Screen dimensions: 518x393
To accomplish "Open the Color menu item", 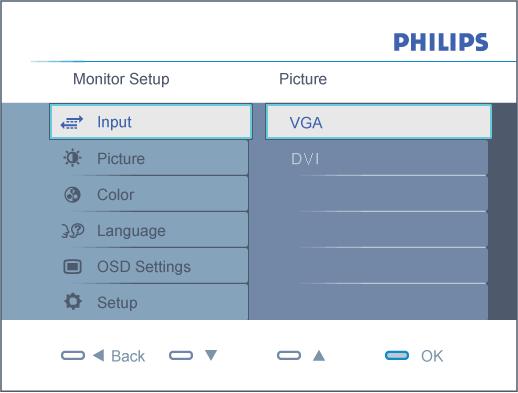I will (x=150, y=194).
